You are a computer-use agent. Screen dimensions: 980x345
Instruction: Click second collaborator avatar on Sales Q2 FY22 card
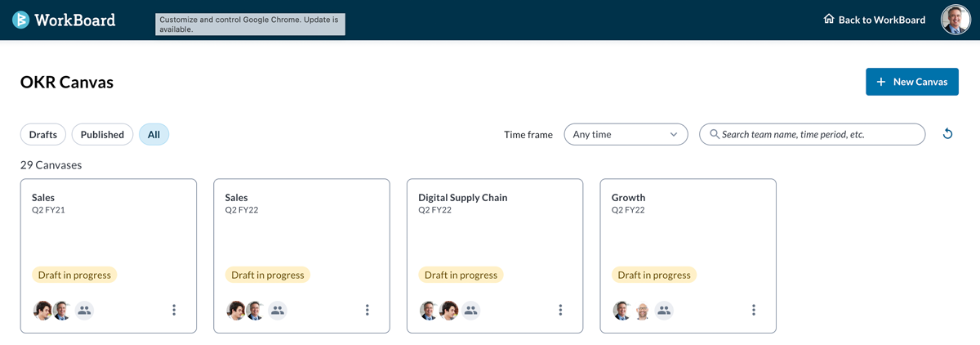pos(255,311)
